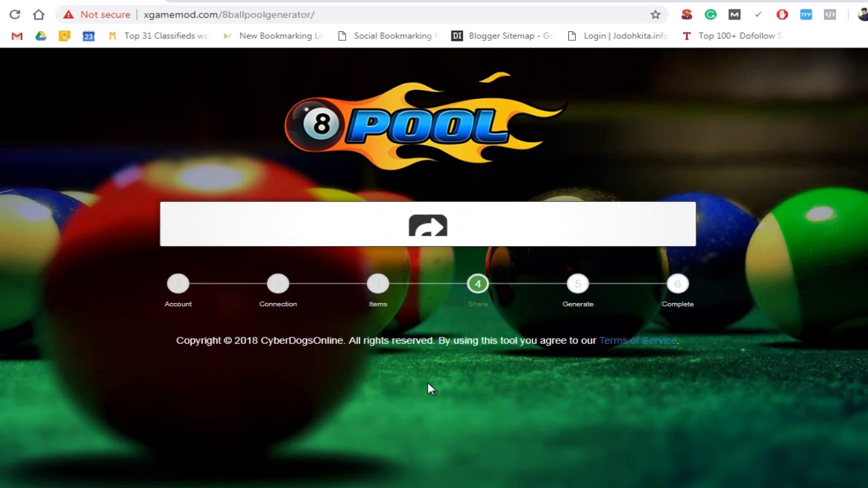Image resolution: width=868 pixels, height=488 pixels.
Task: Open the red S extension icon
Action: 687,14
